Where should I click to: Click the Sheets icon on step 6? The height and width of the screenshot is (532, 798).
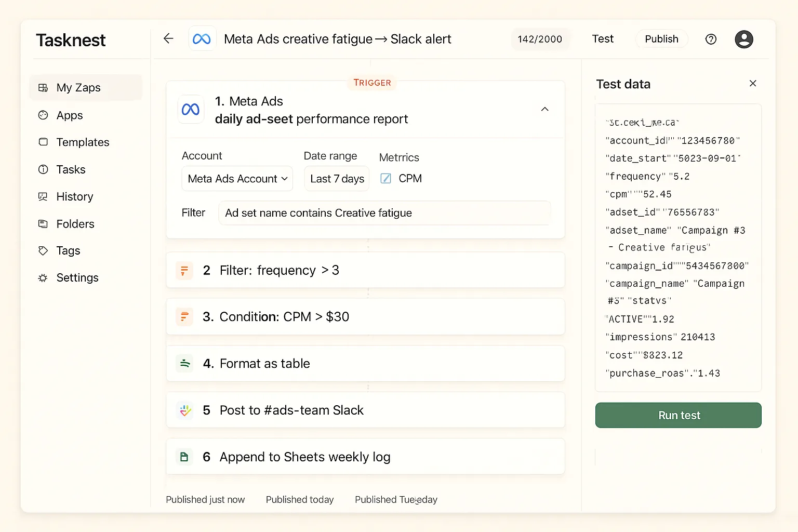(184, 457)
